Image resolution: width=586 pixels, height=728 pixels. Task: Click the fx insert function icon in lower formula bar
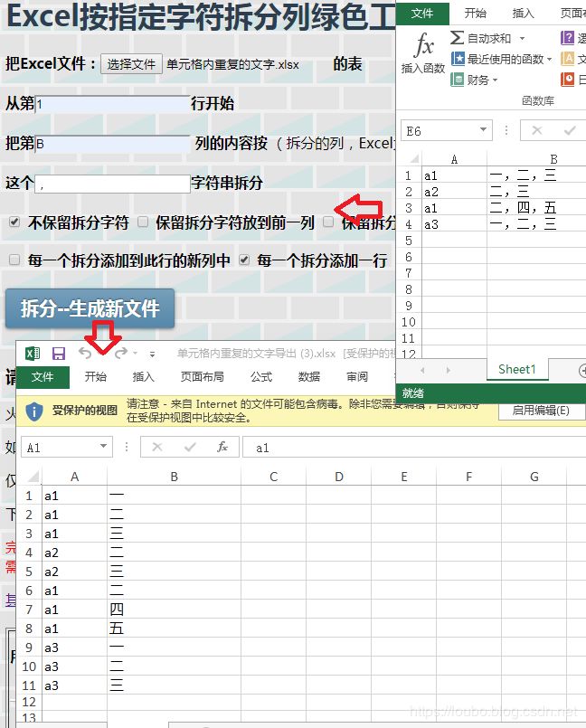pos(222,447)
